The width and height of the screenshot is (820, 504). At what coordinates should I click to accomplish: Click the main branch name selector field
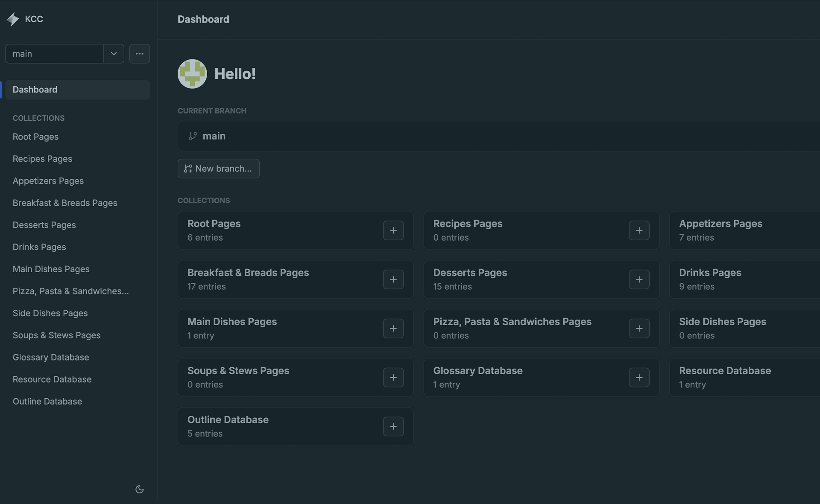click(55, 54)
